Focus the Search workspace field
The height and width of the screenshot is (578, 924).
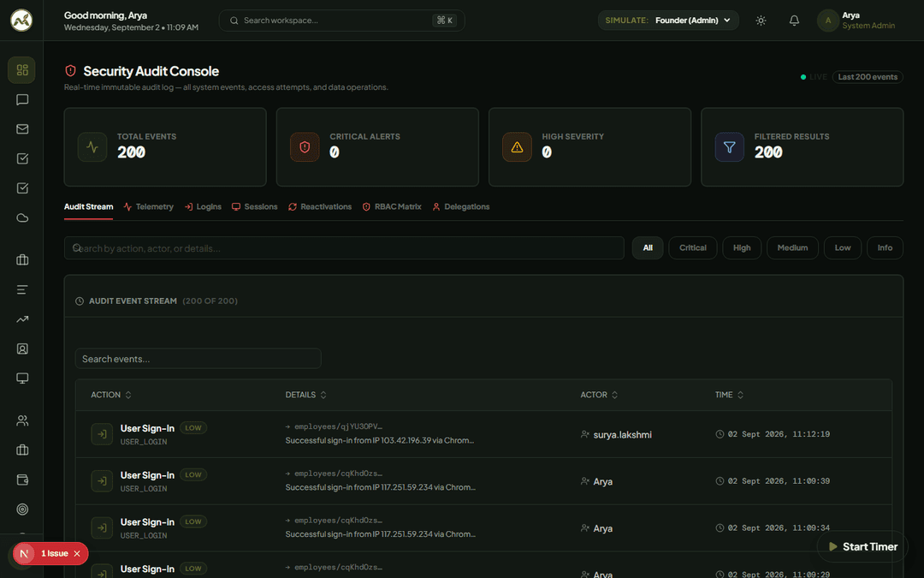[x=341, y=21]
